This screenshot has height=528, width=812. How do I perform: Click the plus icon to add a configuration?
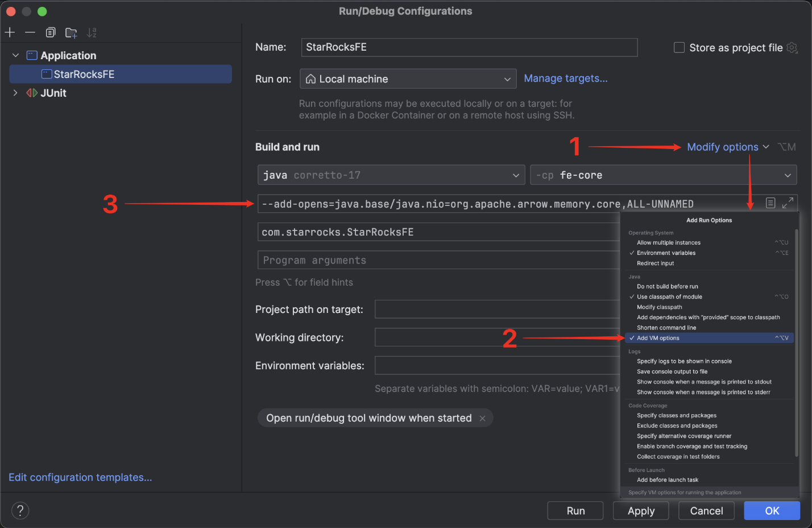[x=10, y=32]
